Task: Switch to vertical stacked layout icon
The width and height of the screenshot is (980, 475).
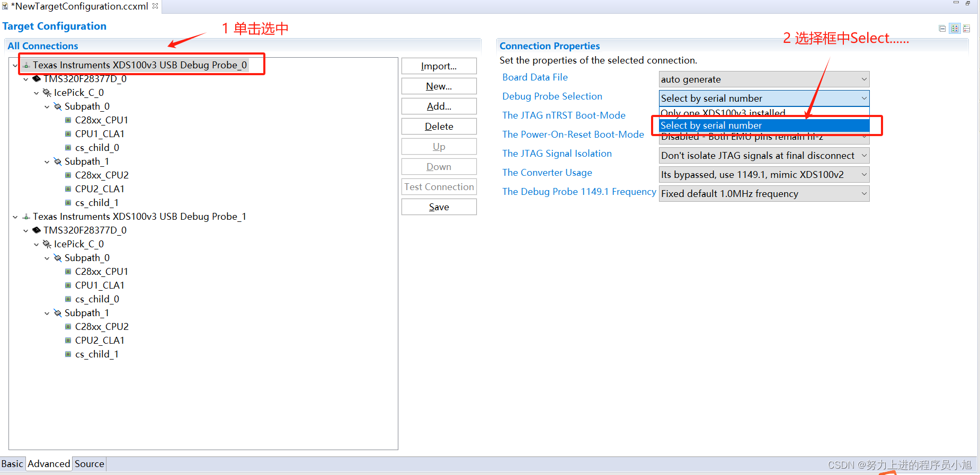Action: (x=967, y=29)
